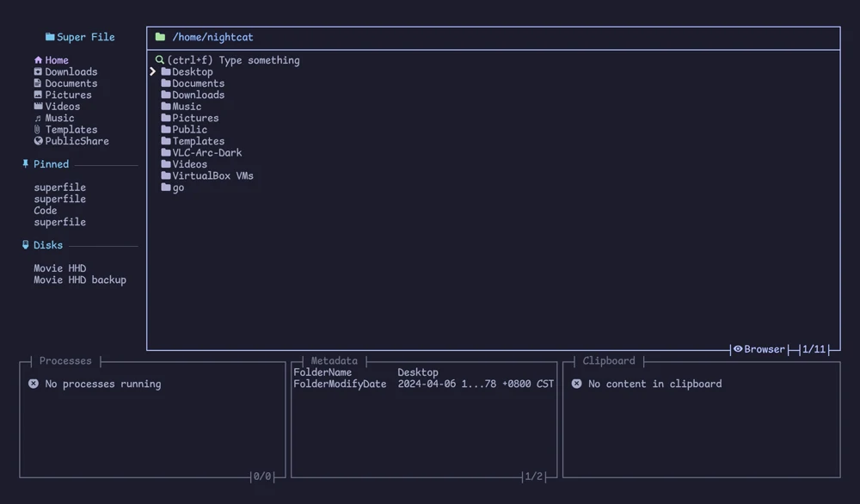The image size is (860, 504).
Task: Click the PublicShare globe icon
Action: click(x=38, y=141)
